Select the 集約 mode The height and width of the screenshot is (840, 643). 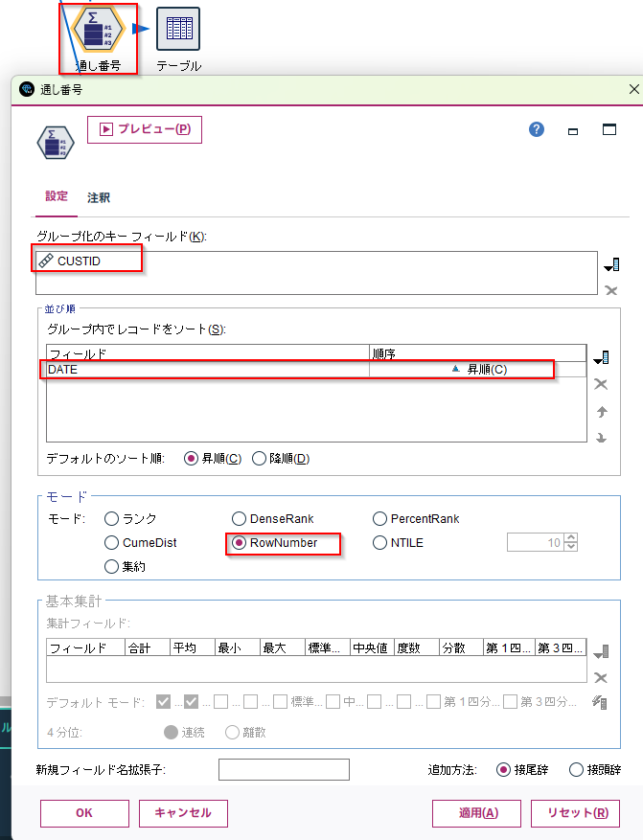[111, 566]
